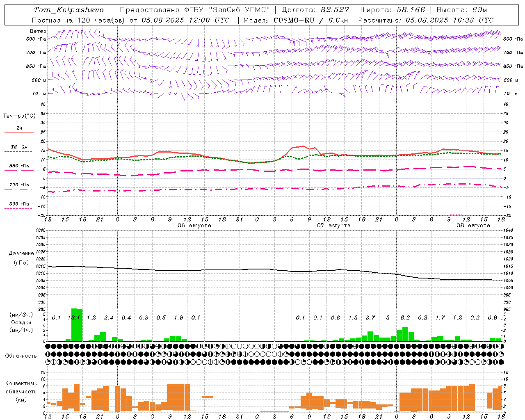525x420 pixels.
Task: Select the "Долгота: 82.527" header field
Action: [x=315, y=10]
